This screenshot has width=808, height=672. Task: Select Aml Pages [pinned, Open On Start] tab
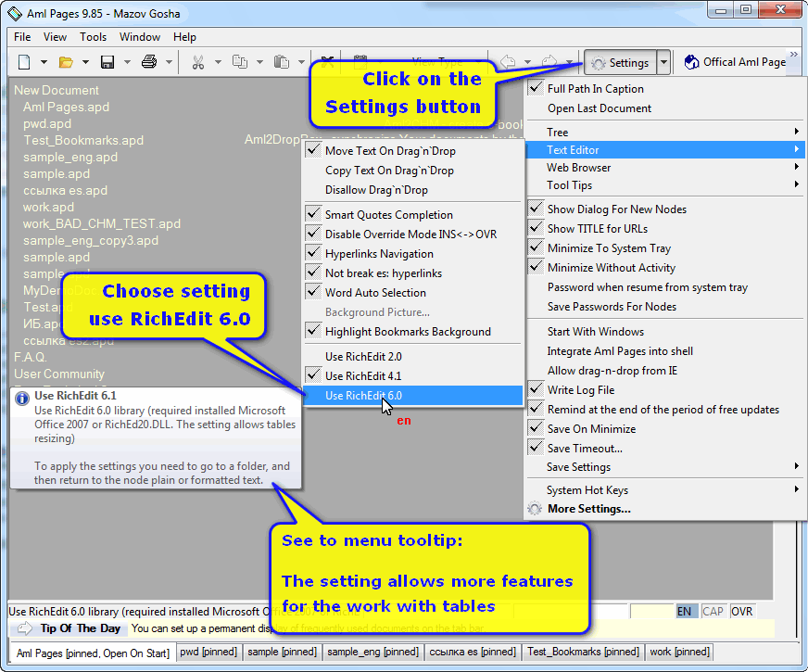pos(93,653)
